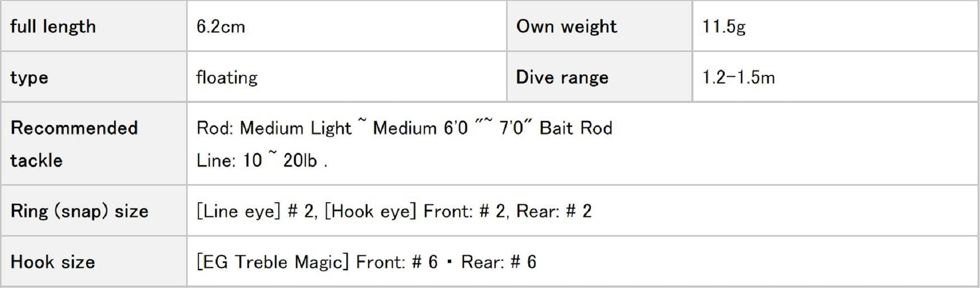Select the "floating" type value

click(227, 77)
